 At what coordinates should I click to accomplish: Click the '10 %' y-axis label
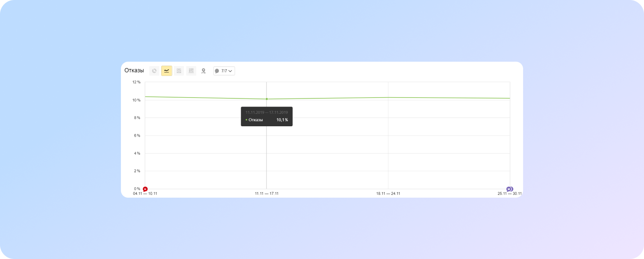136,100
